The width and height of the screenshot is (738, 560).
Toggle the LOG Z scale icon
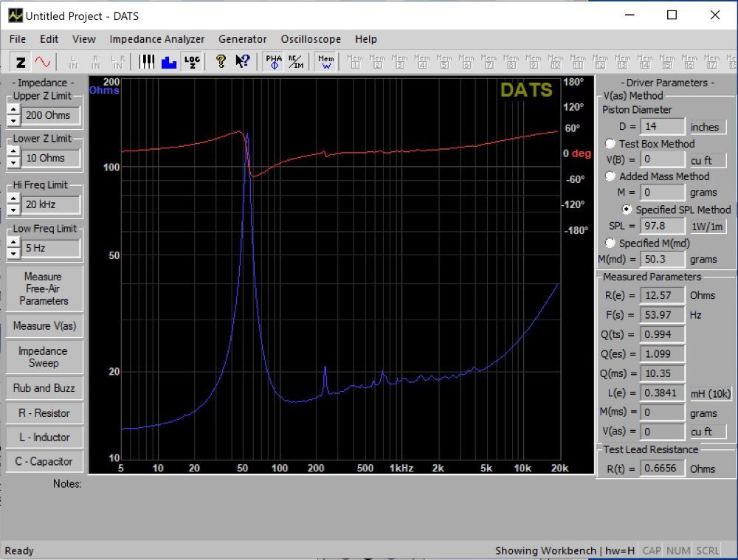(192, 62)
